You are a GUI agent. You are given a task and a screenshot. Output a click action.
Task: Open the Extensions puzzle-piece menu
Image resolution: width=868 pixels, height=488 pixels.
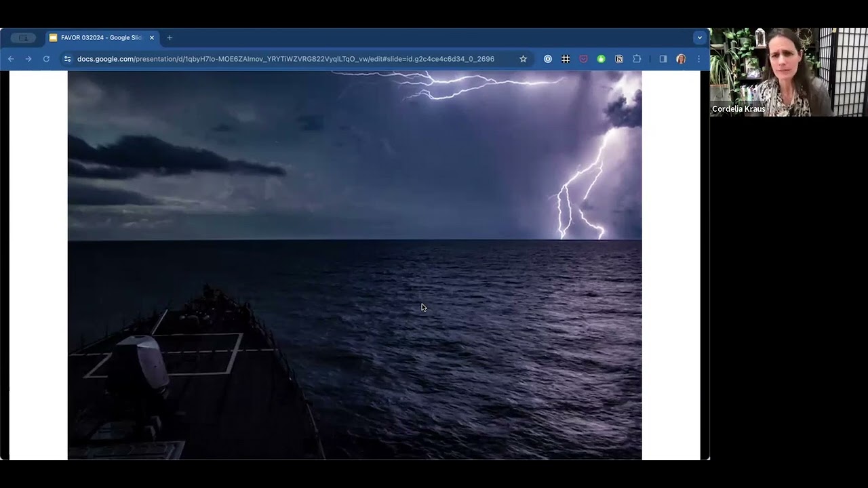pyautogui.click(x=637, y=59)
